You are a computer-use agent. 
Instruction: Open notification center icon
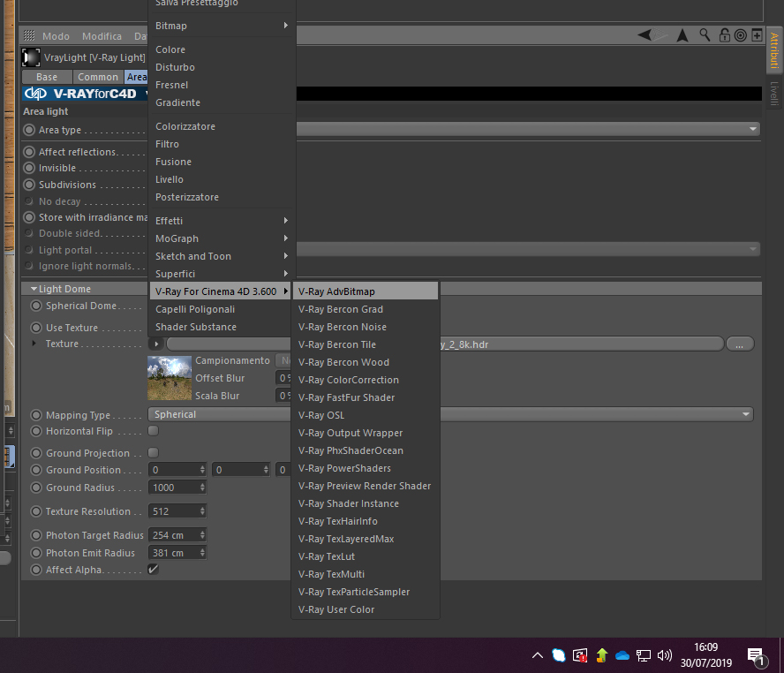click(757, 656)
